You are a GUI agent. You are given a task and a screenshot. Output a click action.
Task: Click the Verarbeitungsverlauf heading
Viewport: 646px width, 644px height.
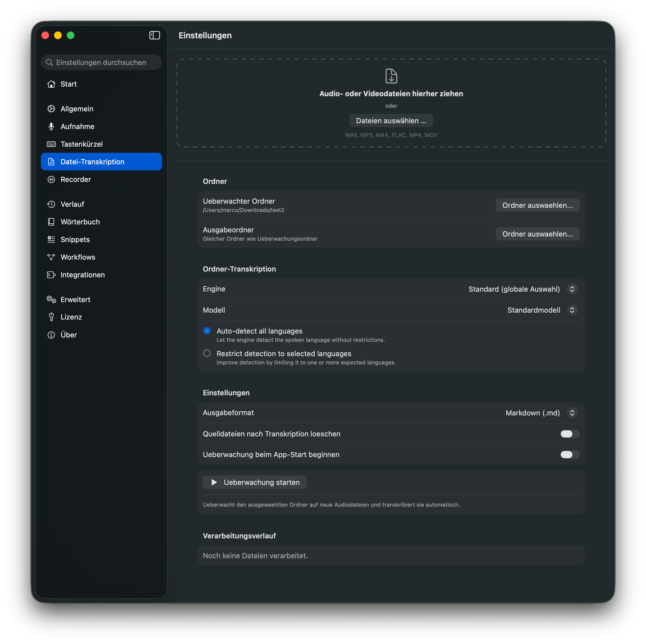239,536
